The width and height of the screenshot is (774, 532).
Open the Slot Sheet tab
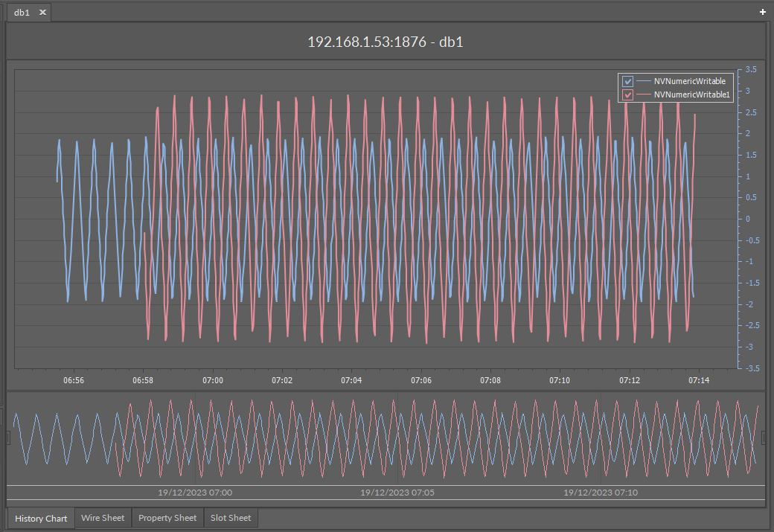tap(230, 518)
